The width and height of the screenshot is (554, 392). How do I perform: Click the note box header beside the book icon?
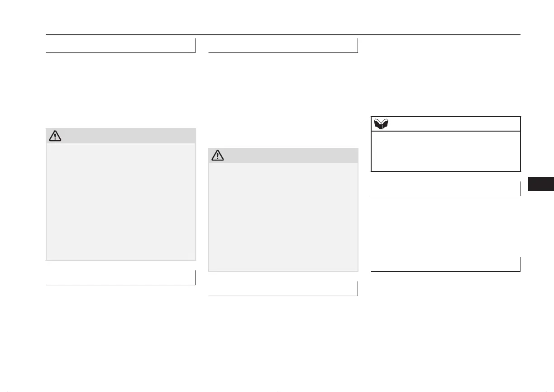(x=446, y=124)
